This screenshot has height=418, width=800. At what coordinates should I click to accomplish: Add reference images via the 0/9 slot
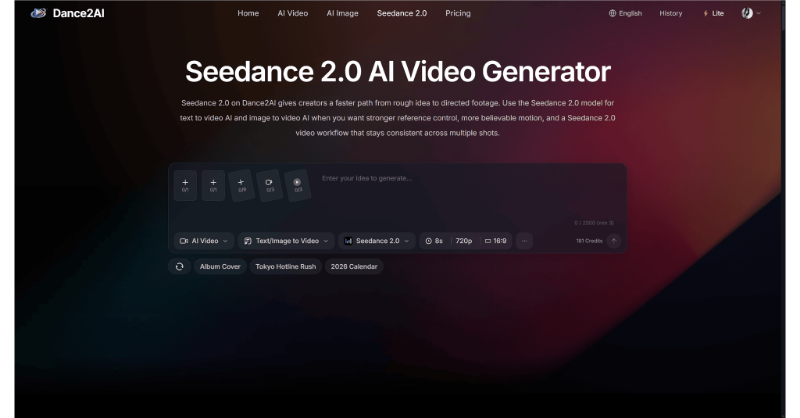241,186
